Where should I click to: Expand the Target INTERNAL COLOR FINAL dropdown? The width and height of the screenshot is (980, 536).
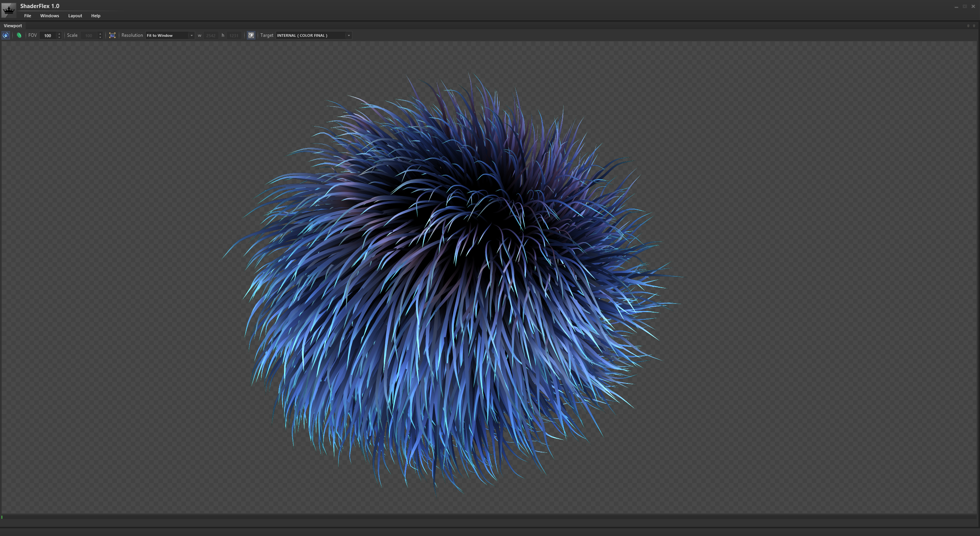(314, 35)
